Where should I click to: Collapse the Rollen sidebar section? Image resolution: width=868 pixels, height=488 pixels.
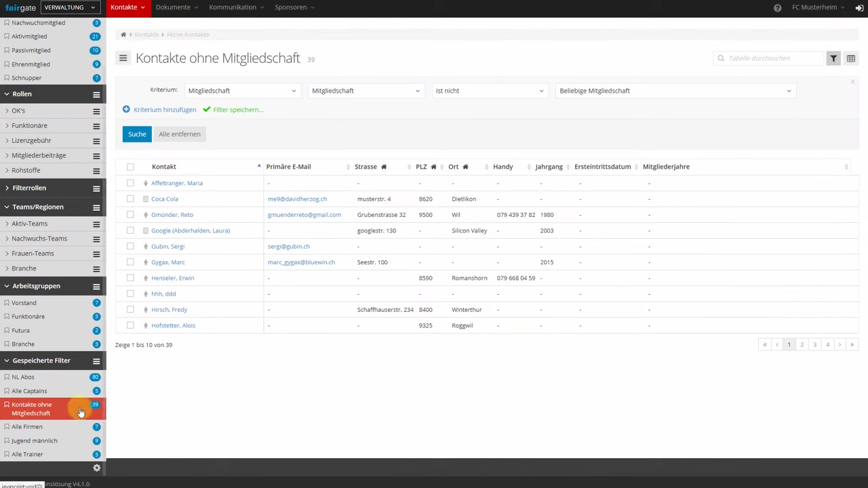[x=7, y=94]
